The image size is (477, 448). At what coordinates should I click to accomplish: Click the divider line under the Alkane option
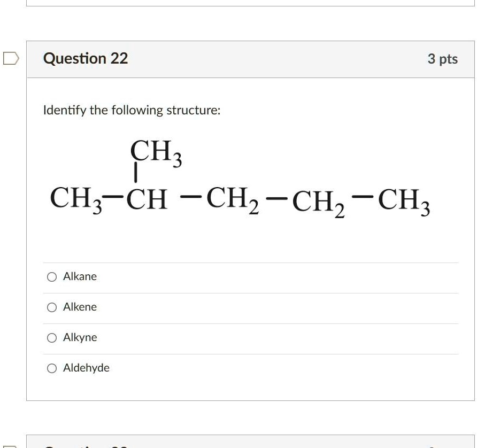point(250,292)
